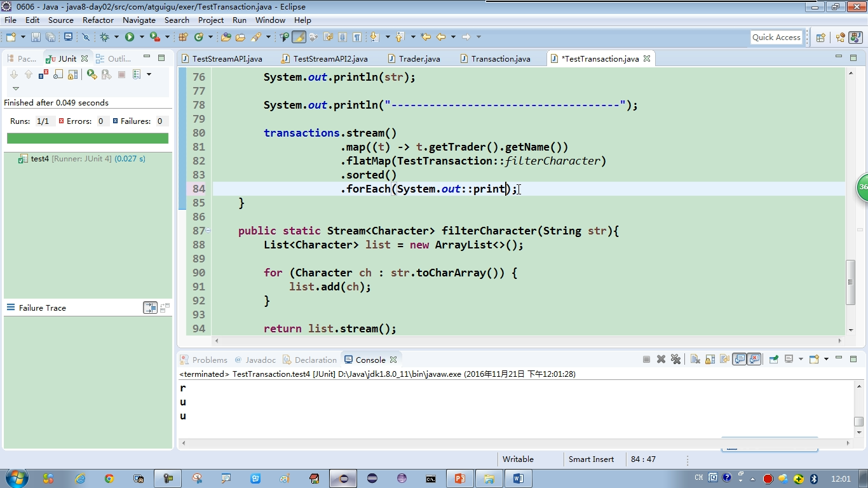Click JUnit Previous Failed Test arrow

coord(29,74)
